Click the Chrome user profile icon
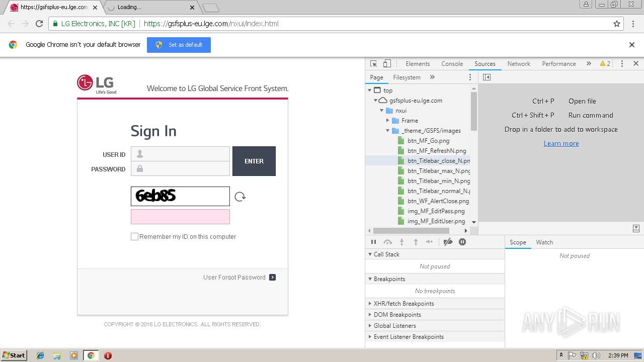The width and height of the screenshot is (644, 362). click(x=586, y=5)
